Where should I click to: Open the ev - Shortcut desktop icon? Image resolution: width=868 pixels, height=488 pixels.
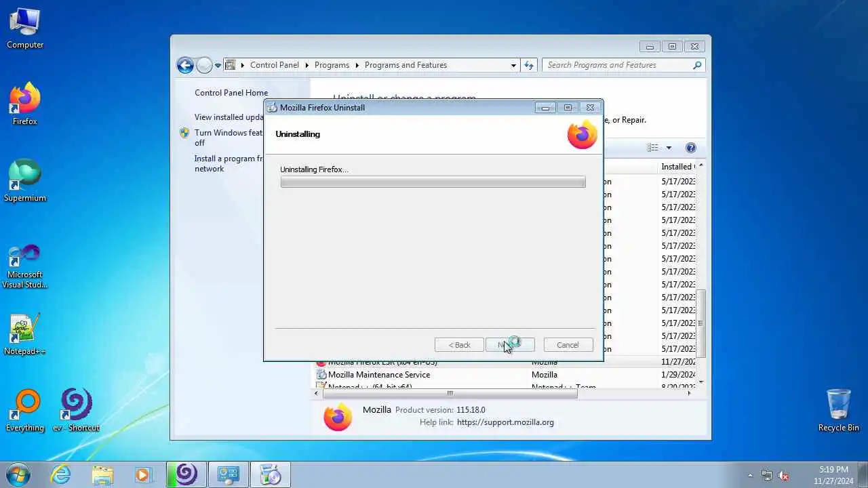coord(76,411)
